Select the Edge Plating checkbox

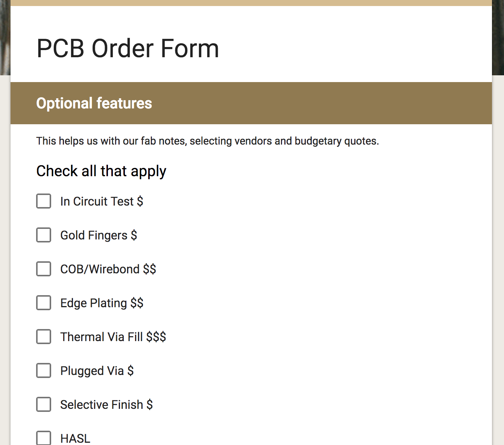(x=44, y=303)
